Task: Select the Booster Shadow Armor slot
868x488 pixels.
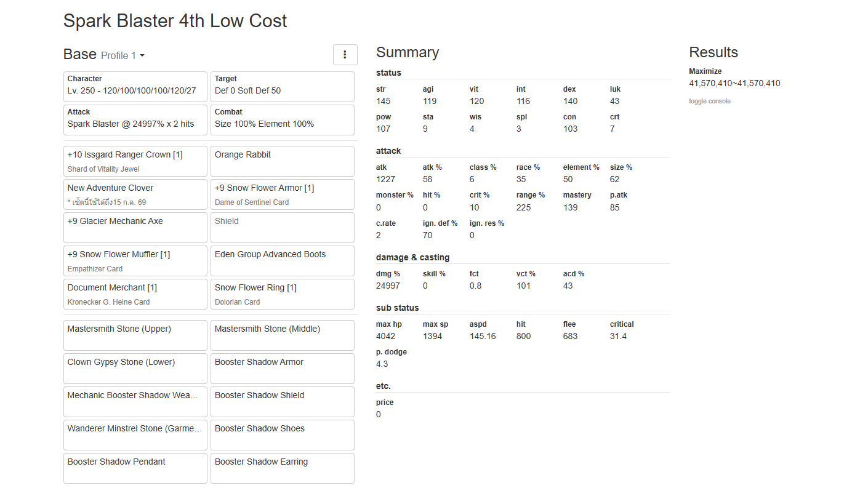Action: pyautogui.click(x=282, y=369)
